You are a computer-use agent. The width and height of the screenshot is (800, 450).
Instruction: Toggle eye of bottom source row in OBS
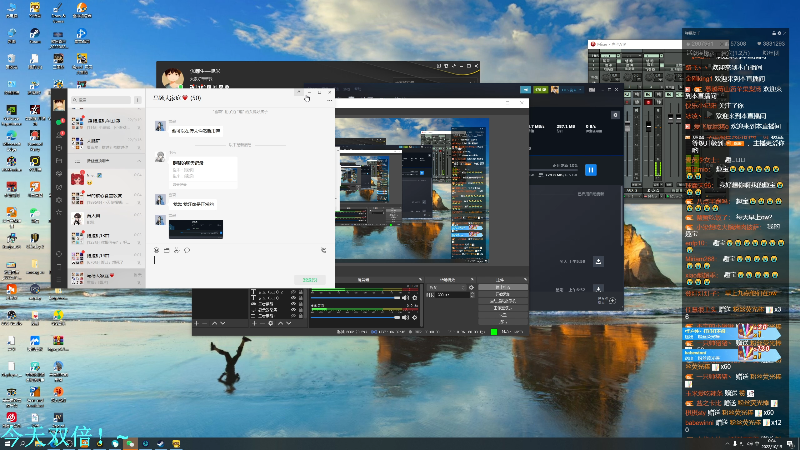293,316
